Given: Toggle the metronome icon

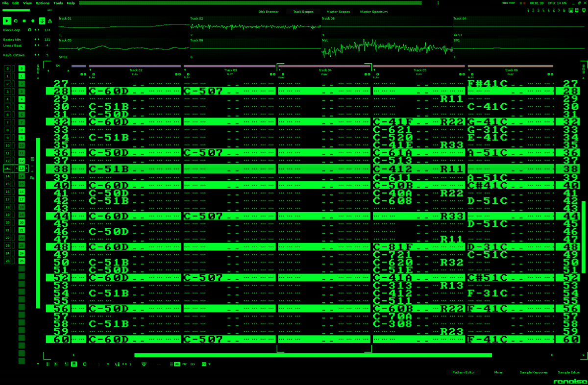Looking at the screenshot, I should pyautogui.click(x=49, y=21).
